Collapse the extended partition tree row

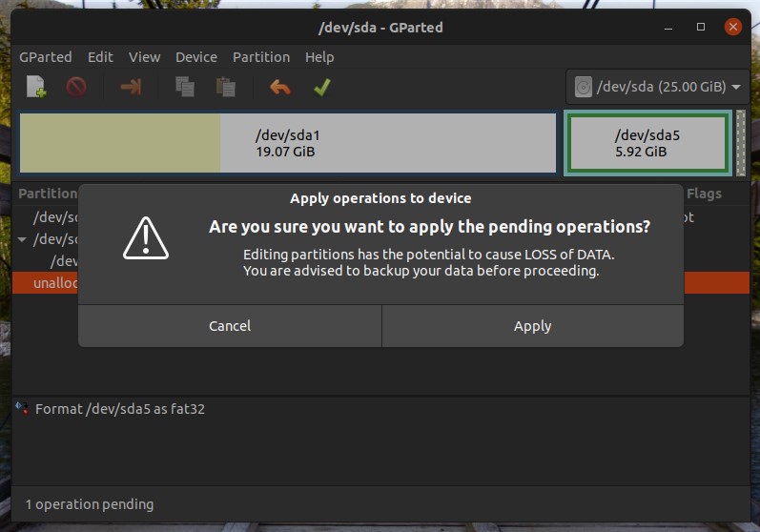tap(22, 239)
